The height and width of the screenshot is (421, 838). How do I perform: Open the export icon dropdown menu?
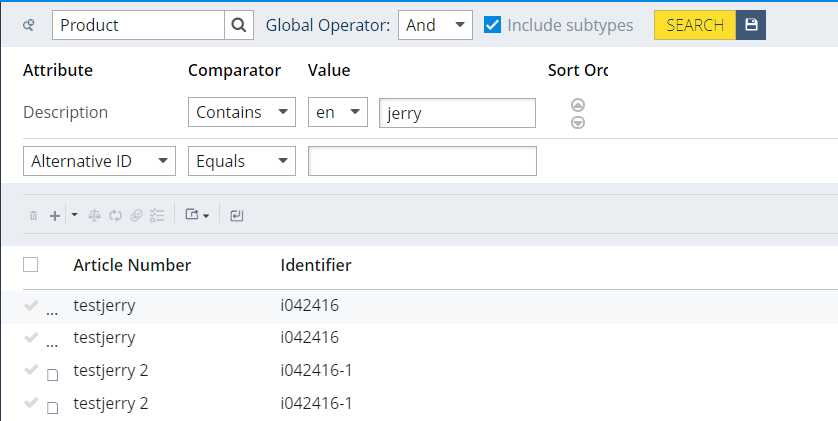[196, 215]
